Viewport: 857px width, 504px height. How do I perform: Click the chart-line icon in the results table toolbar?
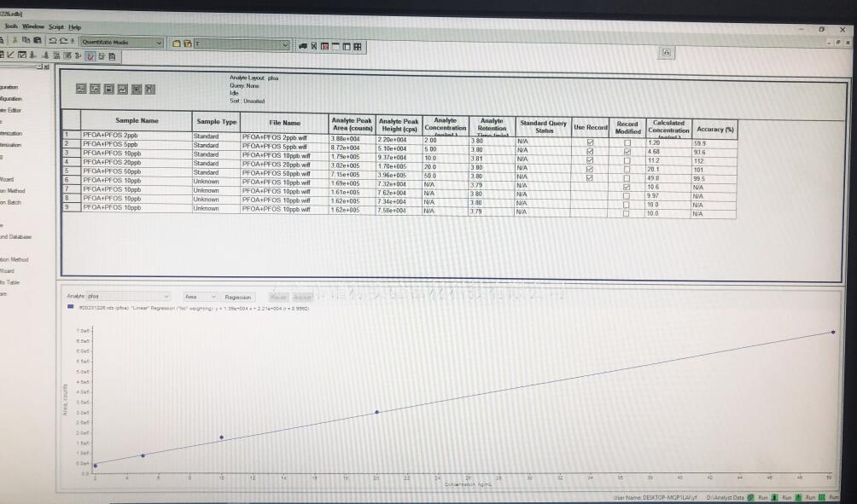point(122,88)
